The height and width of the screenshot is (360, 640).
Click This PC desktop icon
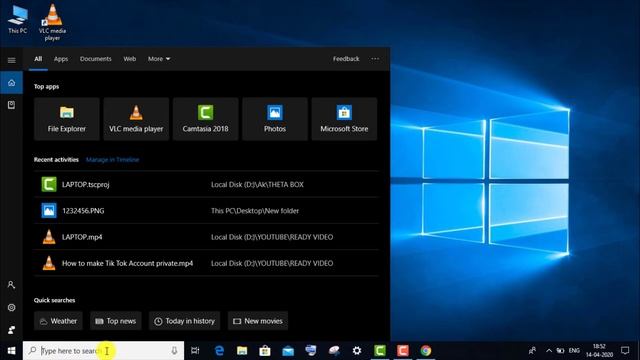18,19
